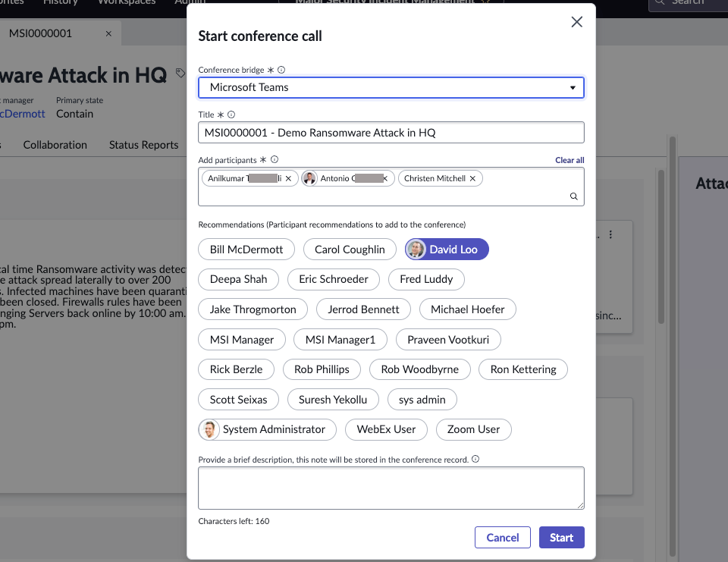Close the MSI0000001 tab in background
The height and width of the screenshot is (562, 728).
108,33
